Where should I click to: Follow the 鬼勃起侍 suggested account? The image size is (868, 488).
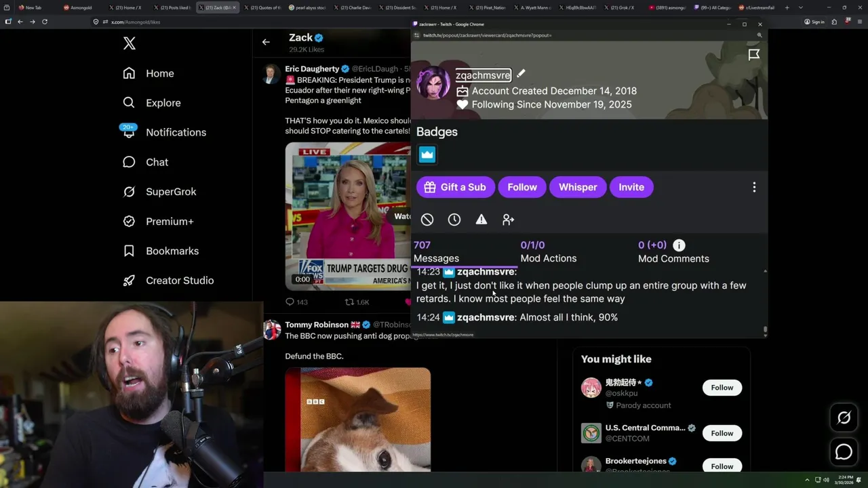(x=722, y=388)
